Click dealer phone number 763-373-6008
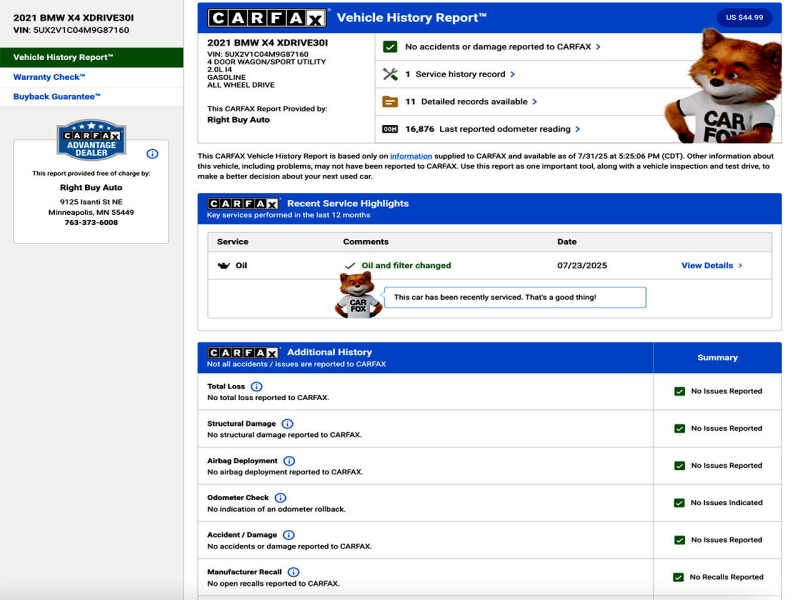The height and width of the screenshot is (600, 800). 91,222
